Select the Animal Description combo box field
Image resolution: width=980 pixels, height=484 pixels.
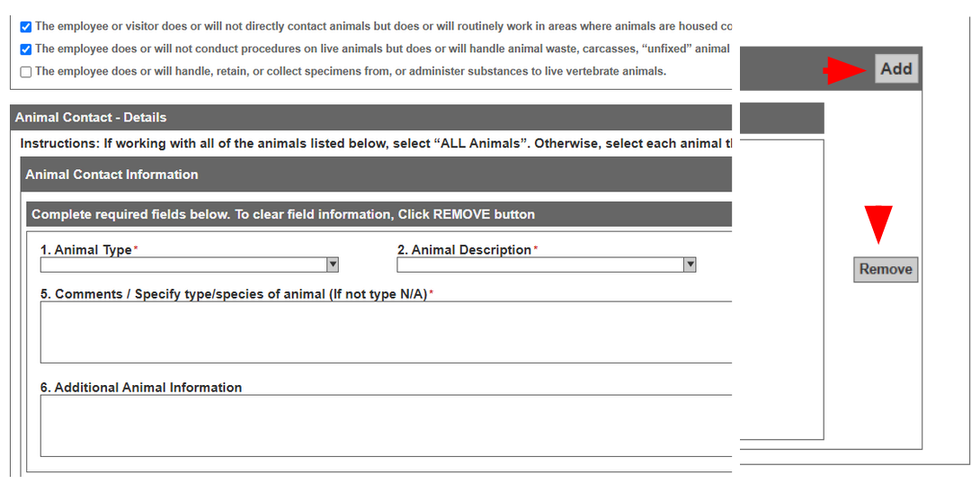[x=547, y=265]
